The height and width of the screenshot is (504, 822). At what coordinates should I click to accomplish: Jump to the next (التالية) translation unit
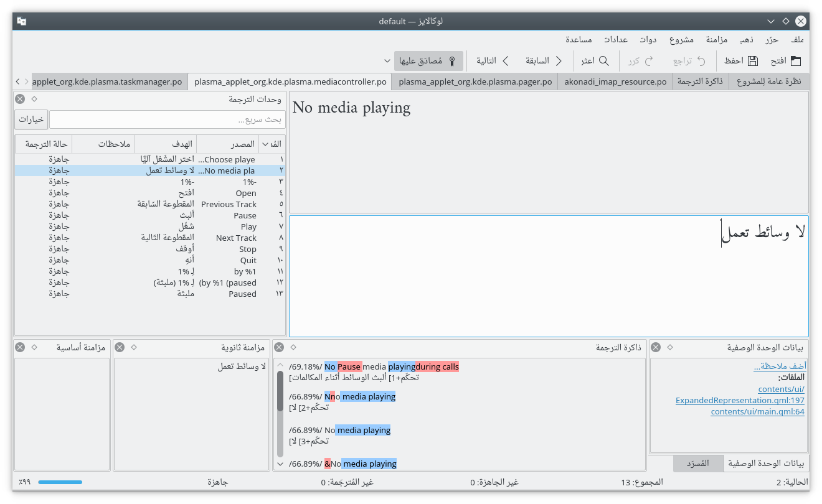click(506, 61)
